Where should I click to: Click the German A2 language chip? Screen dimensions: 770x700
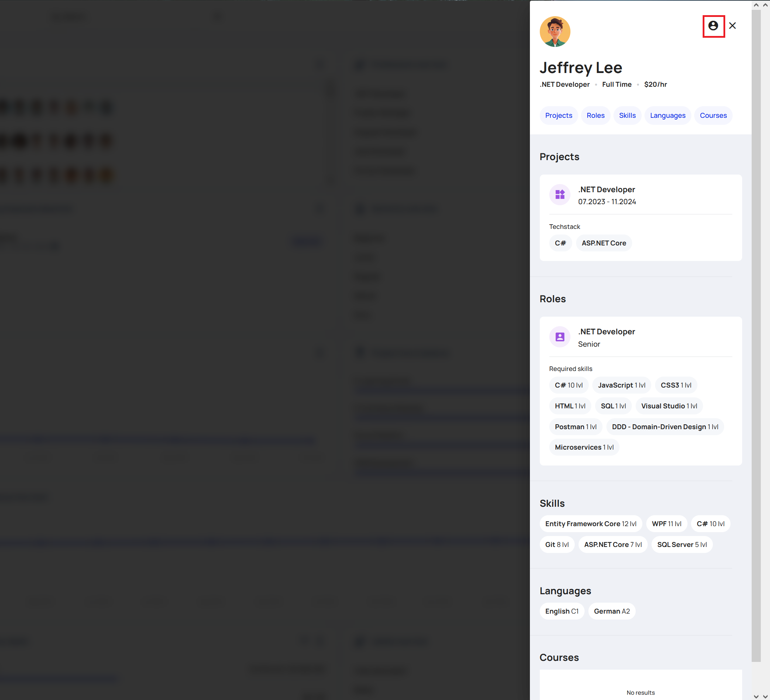[x=611, y=611]
